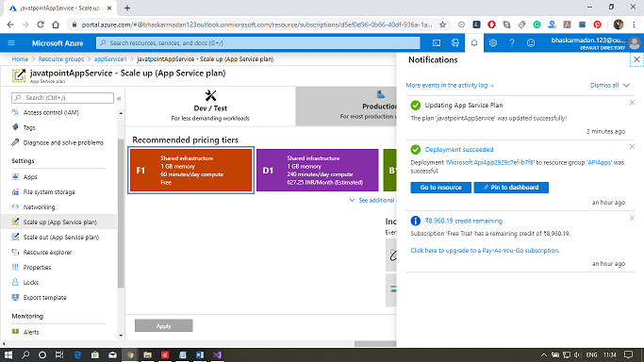This screenshot has width=644, height=362.
Task: Open browser home page icon
Action: click(56, 25)
